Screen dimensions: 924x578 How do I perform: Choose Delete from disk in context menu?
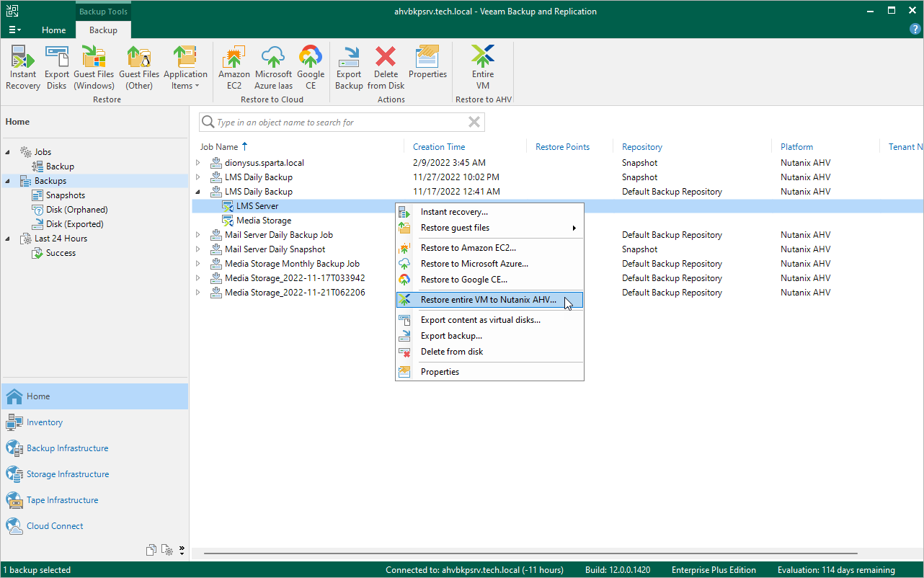[489, 352]
